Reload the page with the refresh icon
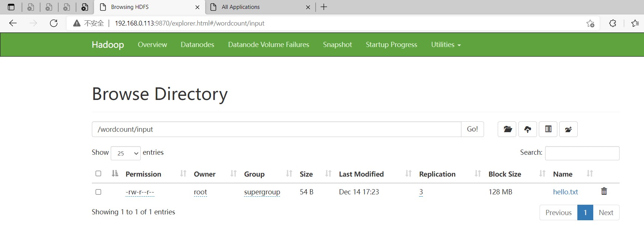This screenshot has width=644, height=231. pyautogui.click(x=54, y=23)
